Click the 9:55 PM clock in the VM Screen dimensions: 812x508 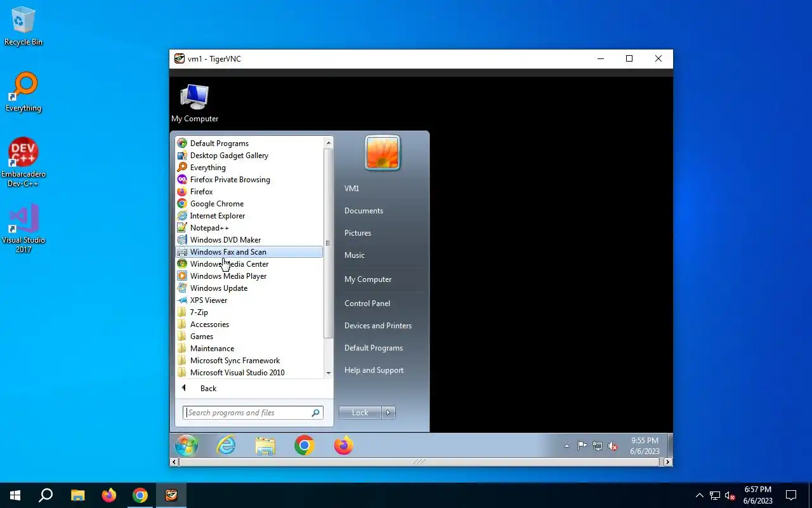[645, 446]
